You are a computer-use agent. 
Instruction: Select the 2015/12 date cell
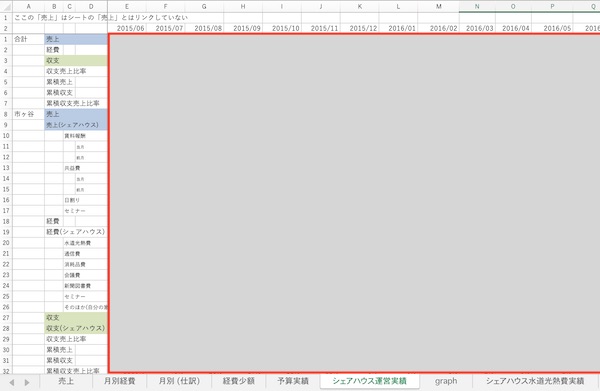coord(360,28)
